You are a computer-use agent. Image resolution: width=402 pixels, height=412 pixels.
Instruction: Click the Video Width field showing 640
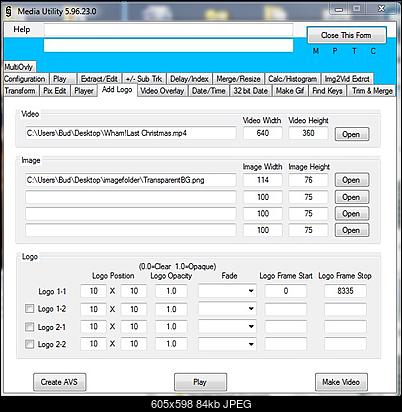click(x=263, y=133)
